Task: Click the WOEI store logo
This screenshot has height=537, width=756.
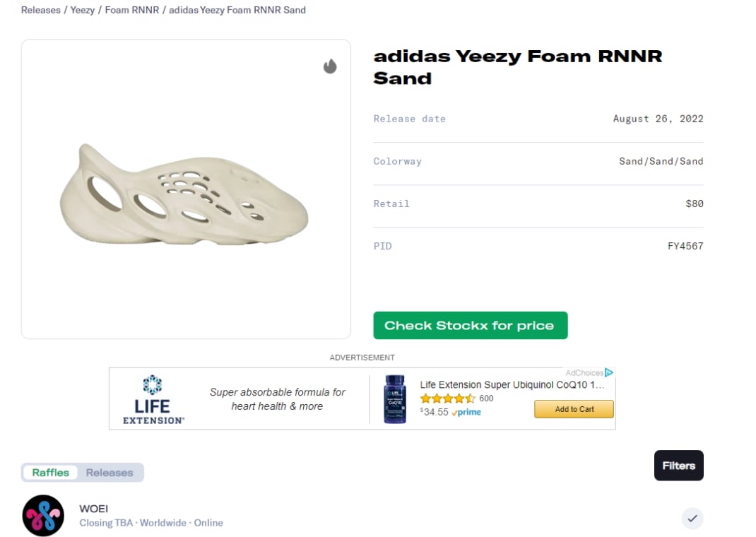Action: point(43,515)
